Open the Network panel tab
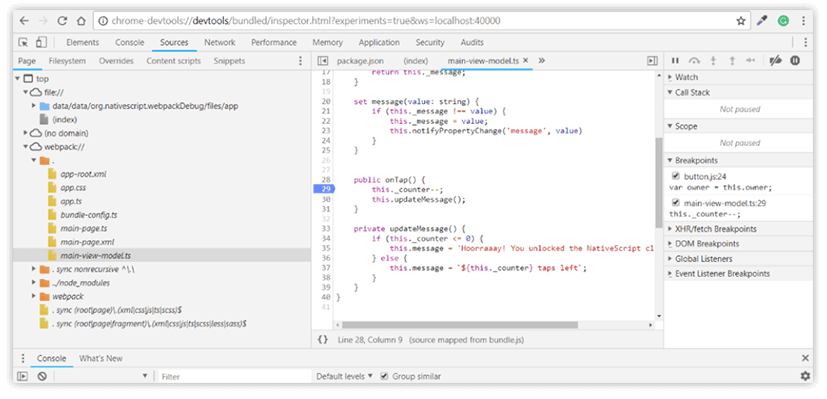827x399 pixels. click(x=220, y=43)
